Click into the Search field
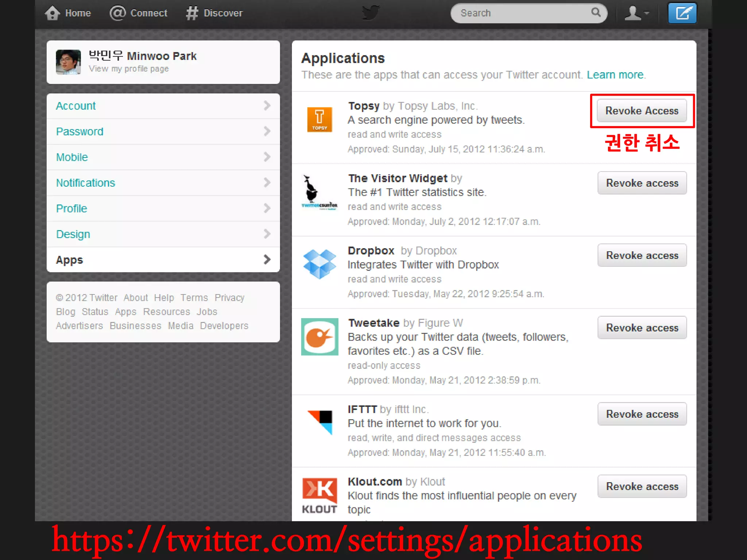Viewport: 747px width, 560px height. click(x=529, y=13)
